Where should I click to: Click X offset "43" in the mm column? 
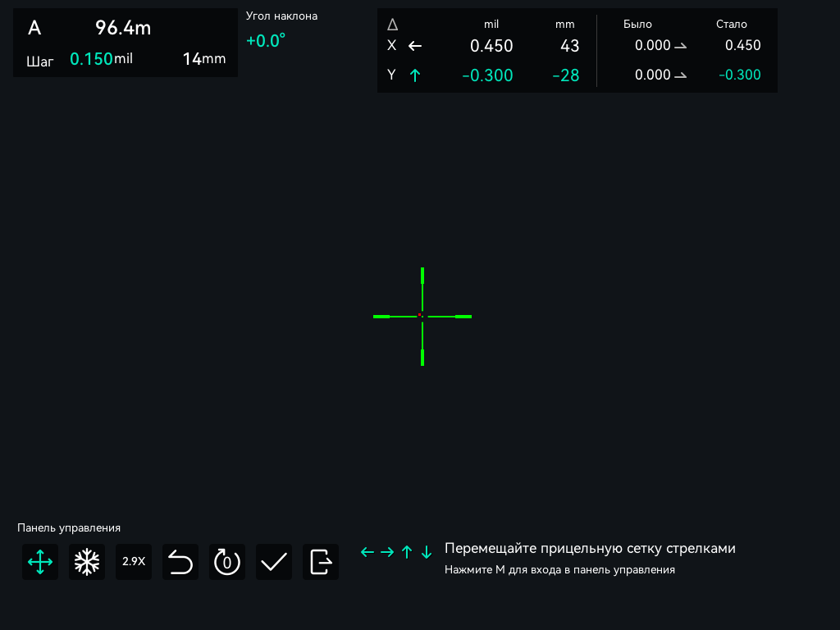pyautogui.click(x=569, y=46)
